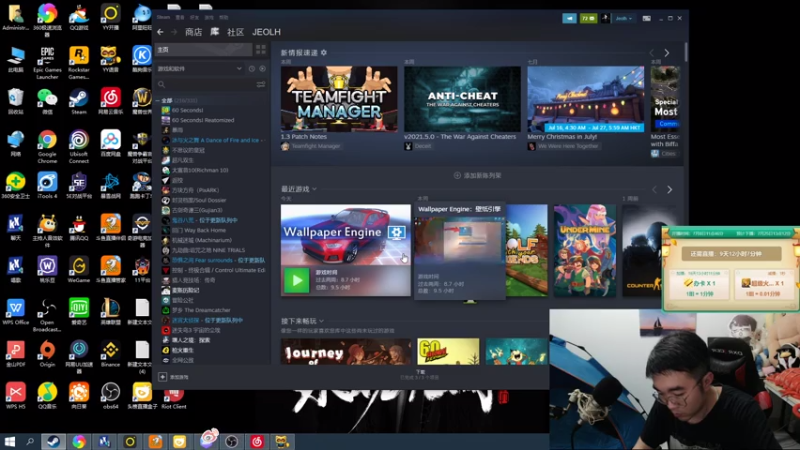Open the Anti-Cheat news thumbnail
The image size is (800, 450).
click(462, 99)
